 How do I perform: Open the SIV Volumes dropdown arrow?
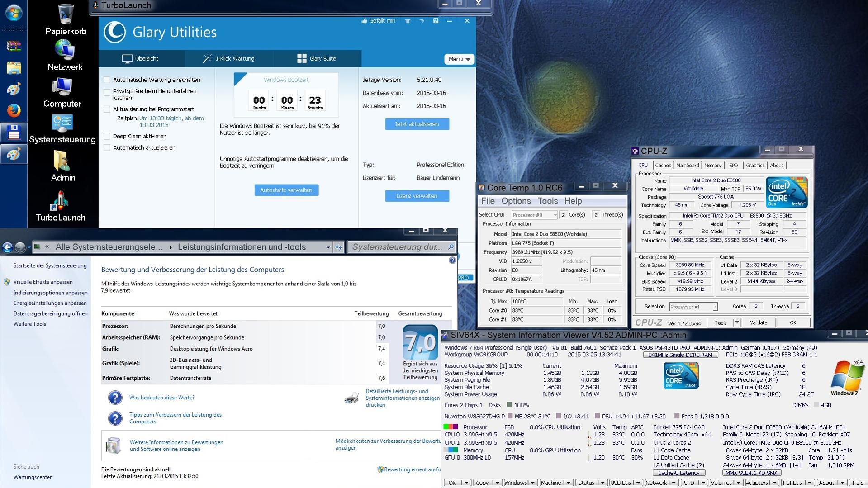[739, 483]
